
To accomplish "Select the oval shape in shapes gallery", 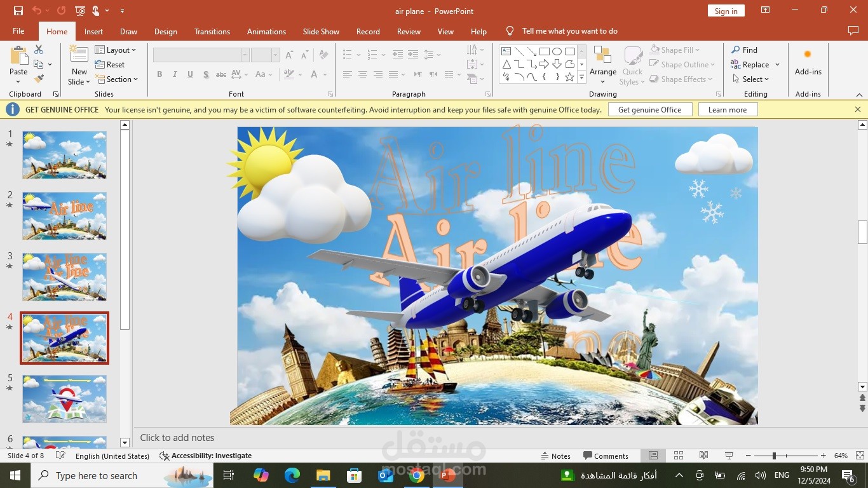I will [557, 51].
